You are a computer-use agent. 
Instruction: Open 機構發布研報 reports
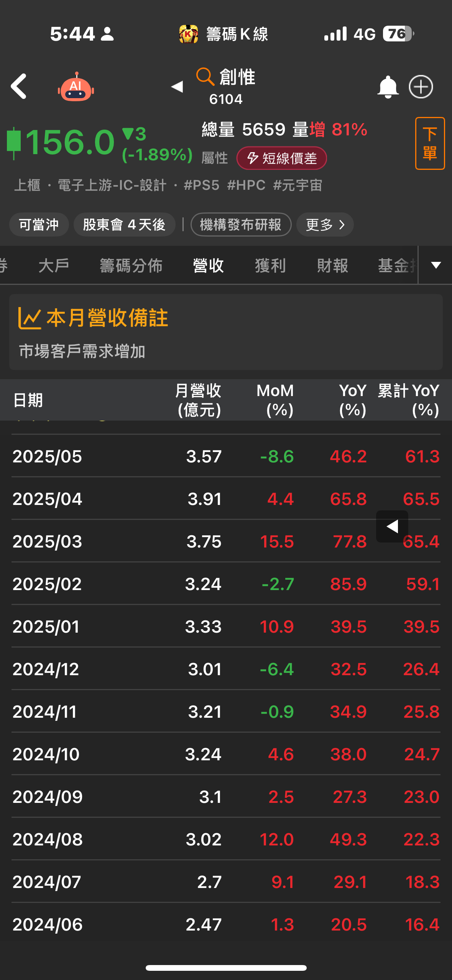pyautogui.click(x=241, y=224)
